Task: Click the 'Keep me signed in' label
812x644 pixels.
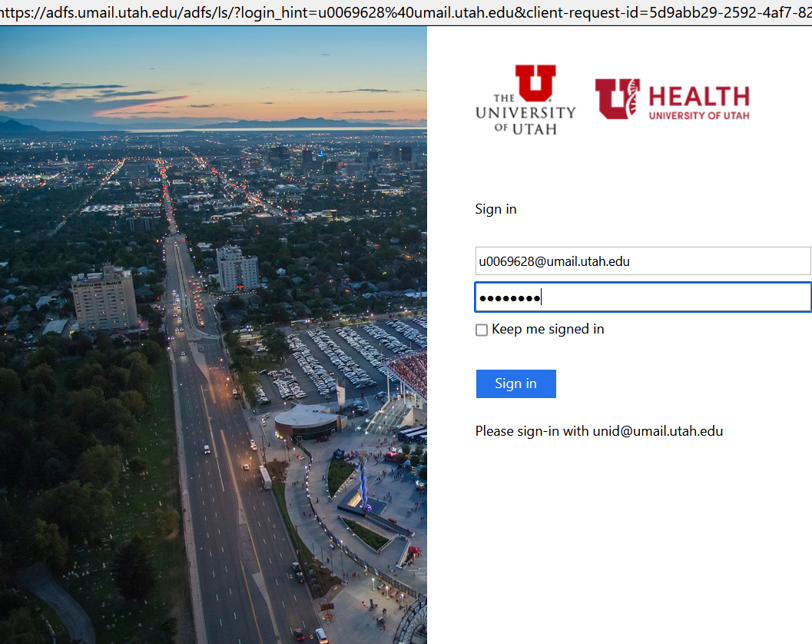Action: click(x=548, y=329)
